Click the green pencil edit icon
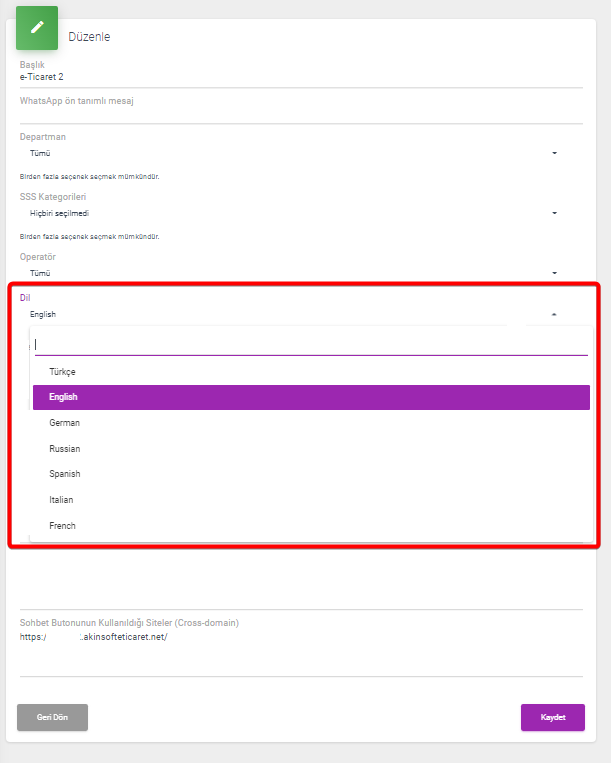 (x=37, y=28)
